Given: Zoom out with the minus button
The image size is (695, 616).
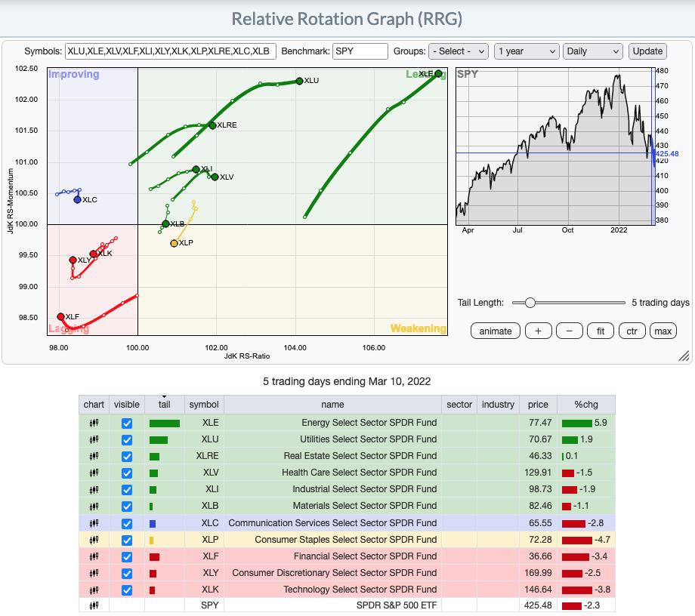Looking at the screenshot, I should click(569, 331).
